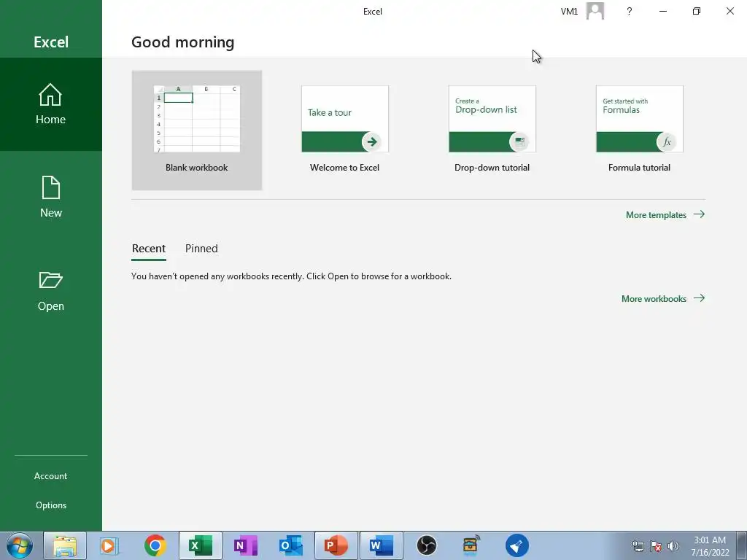Create a Blank workbook
This screenshot has width=747, height=560.
coord(197,130)
